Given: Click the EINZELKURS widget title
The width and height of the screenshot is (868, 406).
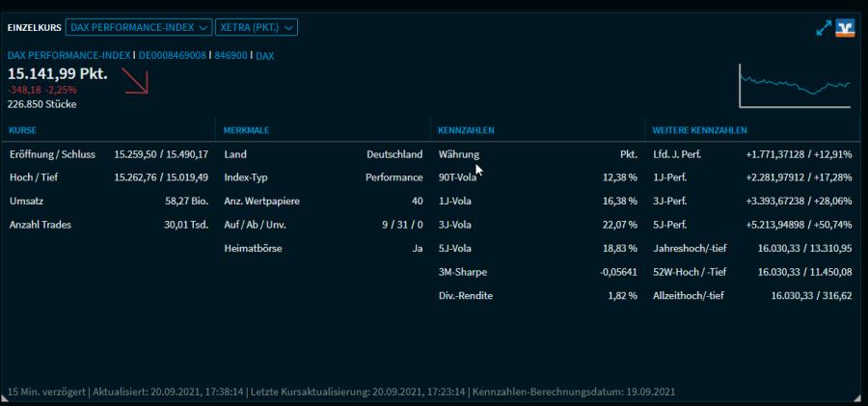Looking at the screenshot, I should tap(34, 28).
